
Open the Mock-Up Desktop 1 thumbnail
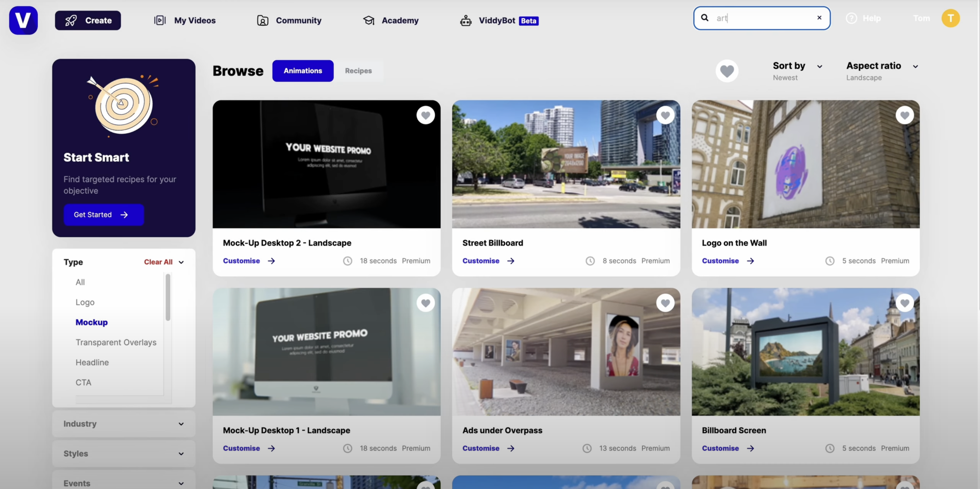326,352
